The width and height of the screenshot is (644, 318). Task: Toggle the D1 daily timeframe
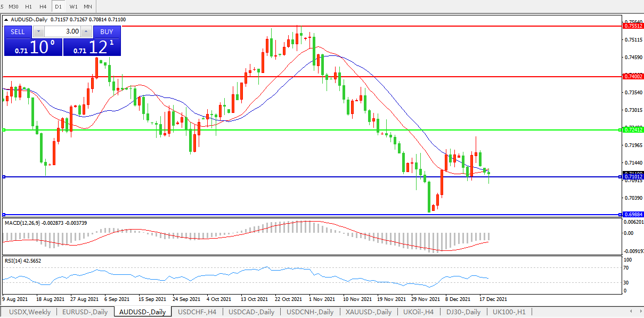(x=58, y=6)
